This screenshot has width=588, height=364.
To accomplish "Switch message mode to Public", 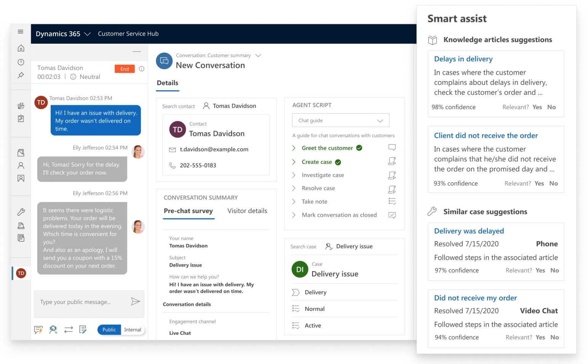I will pyautogui.click(x=109, y=330).
